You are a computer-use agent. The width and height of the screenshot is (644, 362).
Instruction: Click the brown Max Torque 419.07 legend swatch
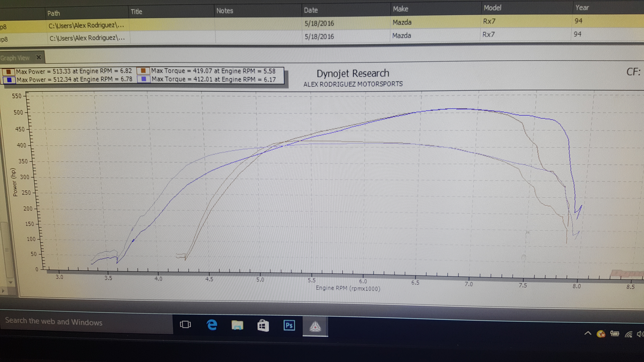pos(143,71)
